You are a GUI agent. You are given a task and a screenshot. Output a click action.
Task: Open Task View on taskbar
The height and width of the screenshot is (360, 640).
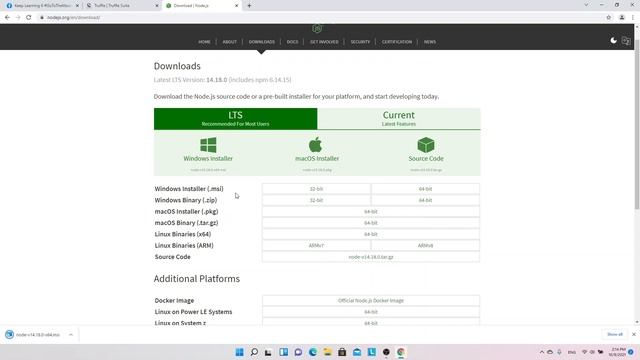pos(268,352)
